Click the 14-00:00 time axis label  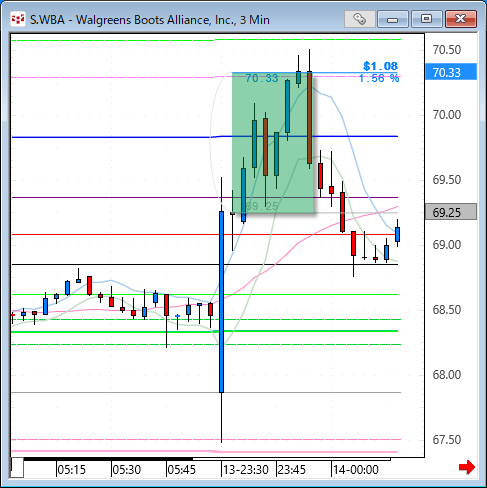356,470
